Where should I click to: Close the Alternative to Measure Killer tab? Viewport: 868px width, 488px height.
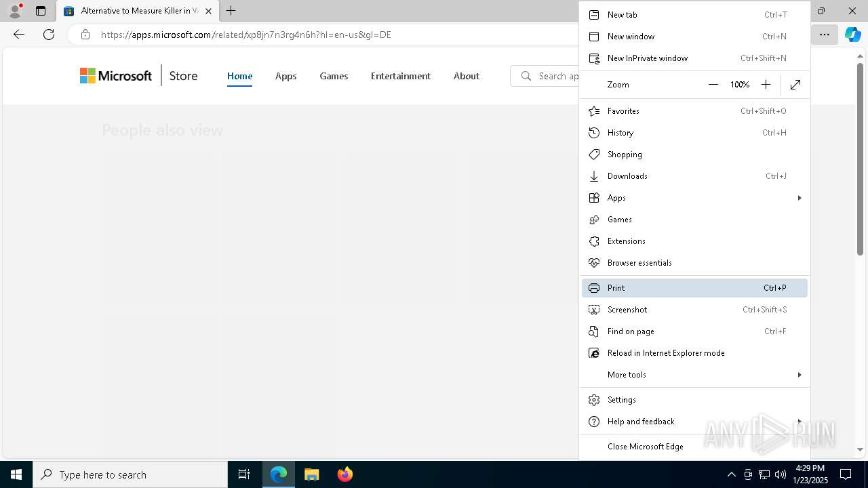click(x=208, y=11)
